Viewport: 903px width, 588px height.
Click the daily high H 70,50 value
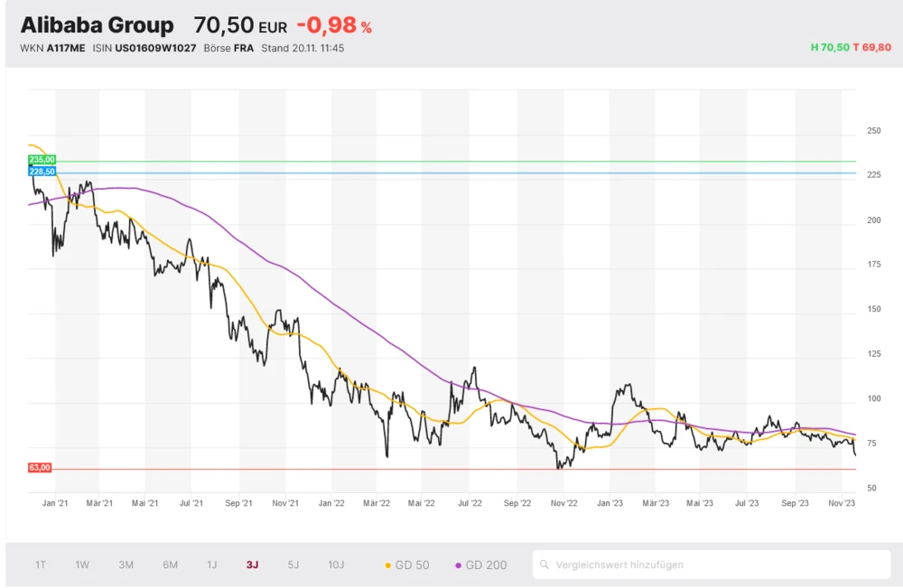(x=830, y=47)
